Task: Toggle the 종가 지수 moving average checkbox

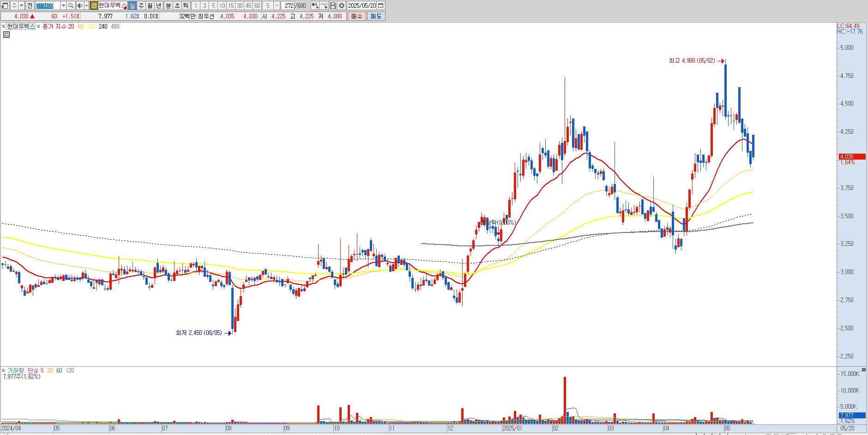Action: [39, 26]
